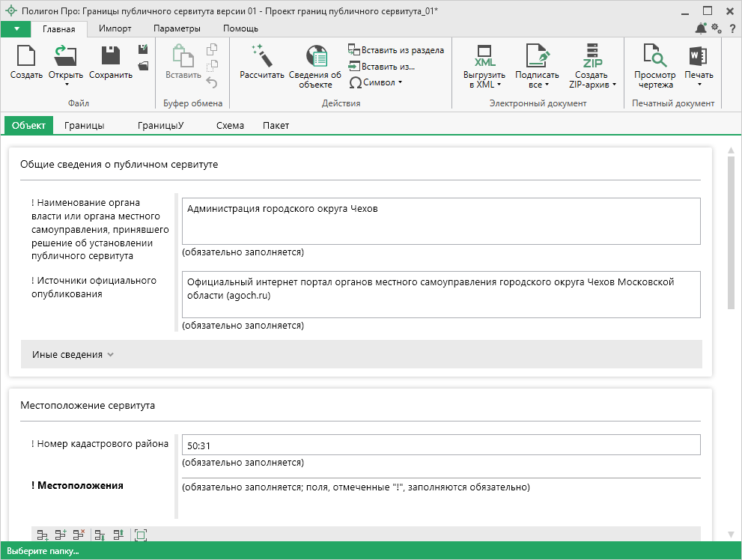The width and height of the screenshot is (742, 560).
Task: Open the Импорт ribbon tab
Action: pyautogui.click(x=115, y=28)
